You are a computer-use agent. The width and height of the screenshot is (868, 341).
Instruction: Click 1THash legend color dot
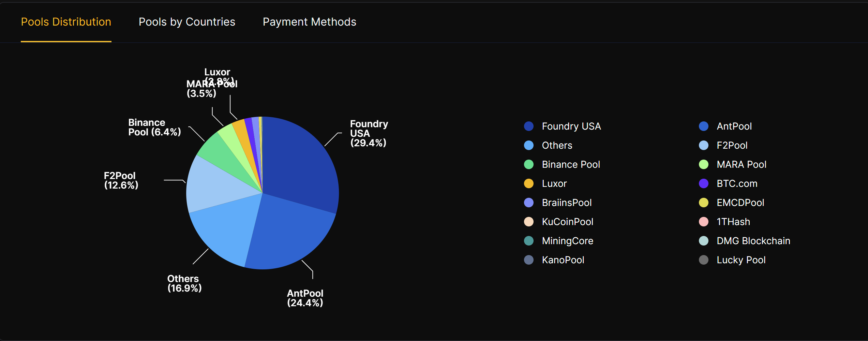point(704,222)
